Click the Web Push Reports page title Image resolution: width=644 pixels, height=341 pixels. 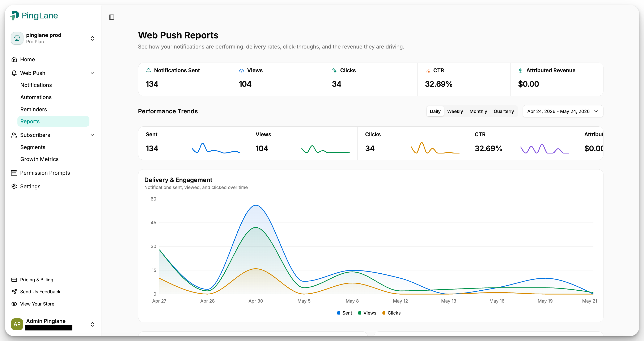pos(178,35)
